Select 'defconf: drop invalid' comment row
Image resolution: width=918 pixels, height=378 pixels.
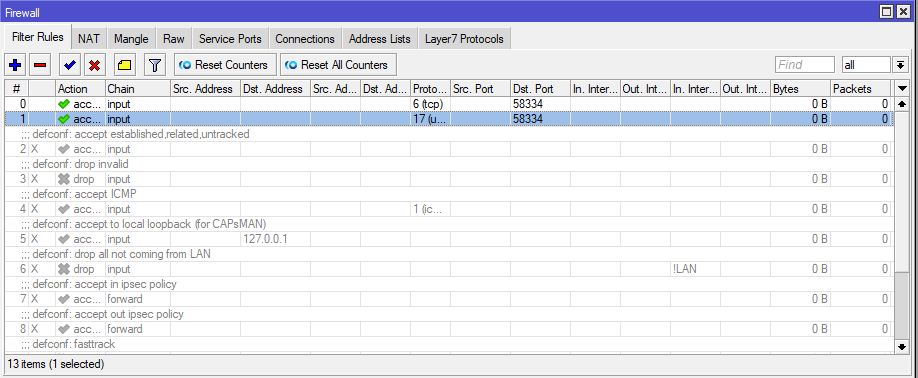tap(449, 164)
